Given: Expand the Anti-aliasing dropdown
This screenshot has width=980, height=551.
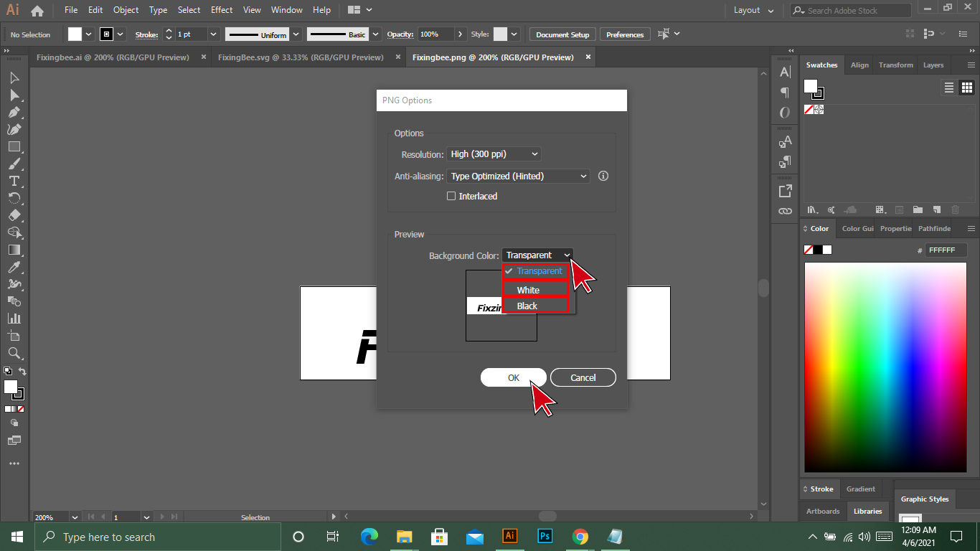Looking at the screenshot, I should (x=518, y=176).
